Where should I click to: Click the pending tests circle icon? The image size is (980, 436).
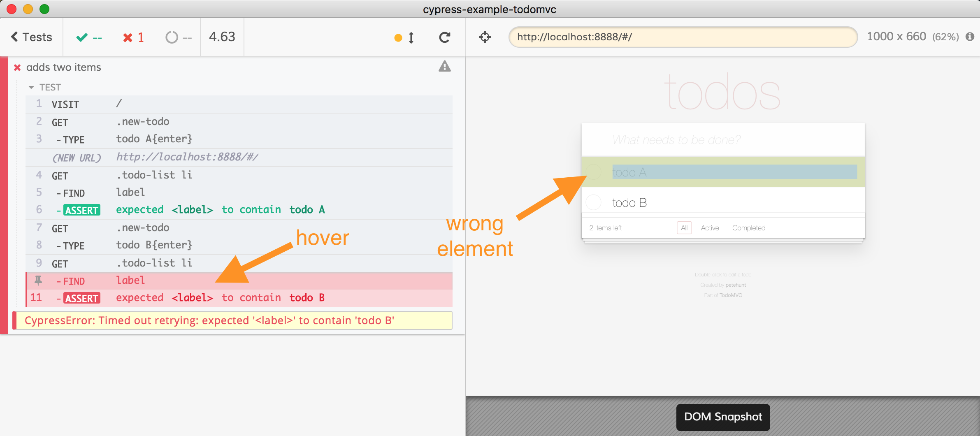pos(172,38)
